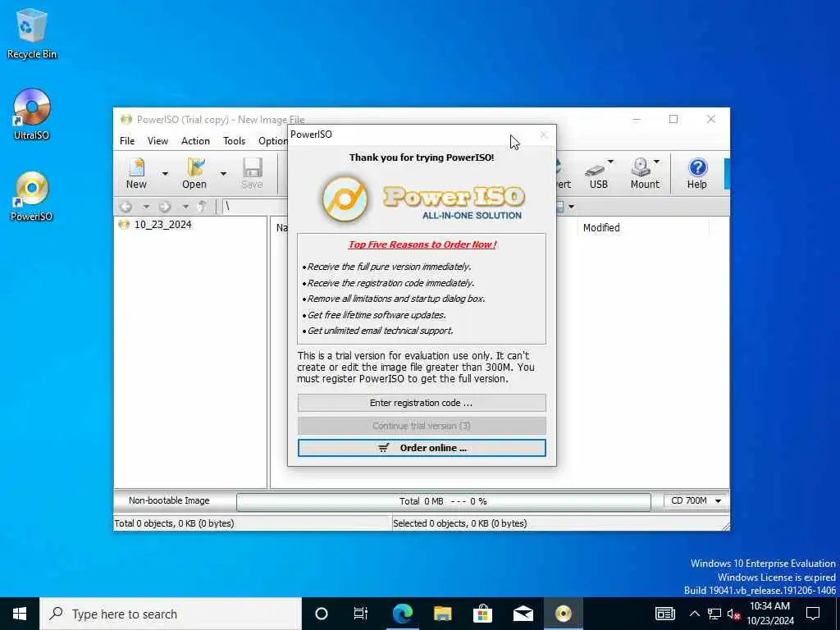This screenshot has height=630, width=840.
Task: Click the taskbar search box
Action: click(x=171, y=614)
